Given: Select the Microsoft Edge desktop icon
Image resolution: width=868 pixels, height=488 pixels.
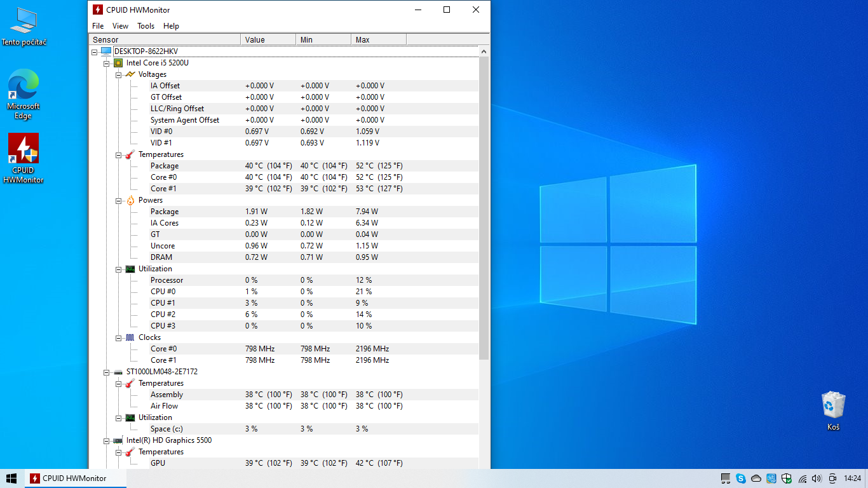Looking at the screenshot, I should [24, 86].
